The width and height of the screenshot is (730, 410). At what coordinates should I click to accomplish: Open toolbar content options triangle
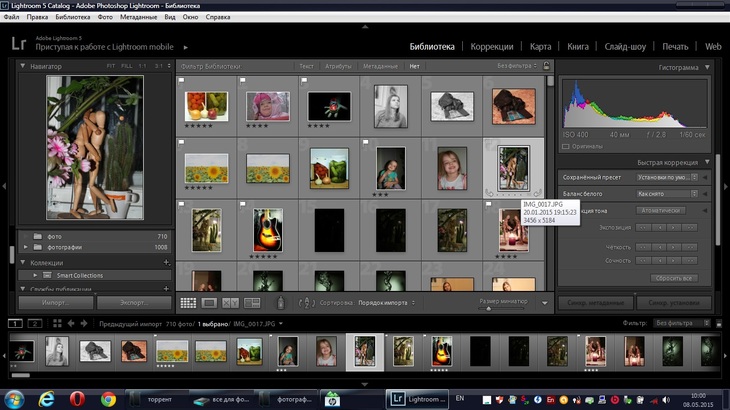click(545, 303)
